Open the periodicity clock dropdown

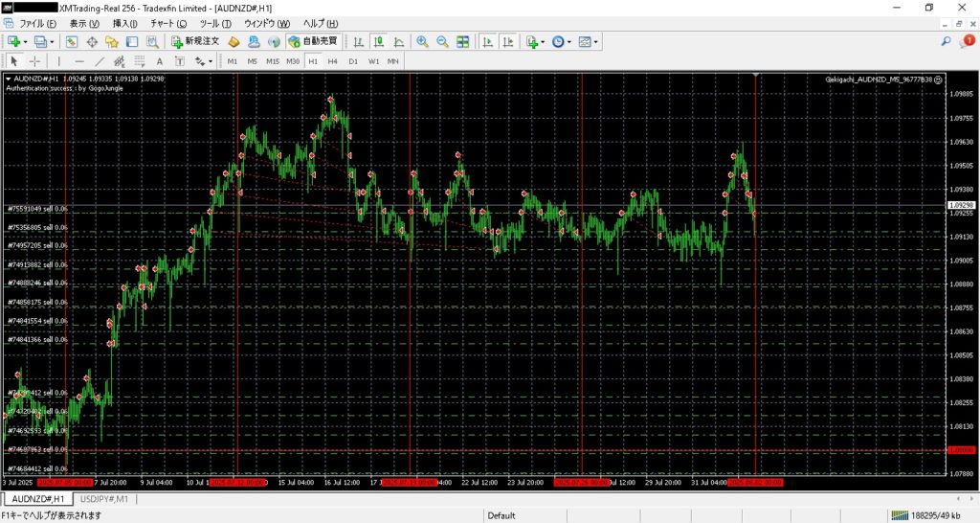point(570,42)
